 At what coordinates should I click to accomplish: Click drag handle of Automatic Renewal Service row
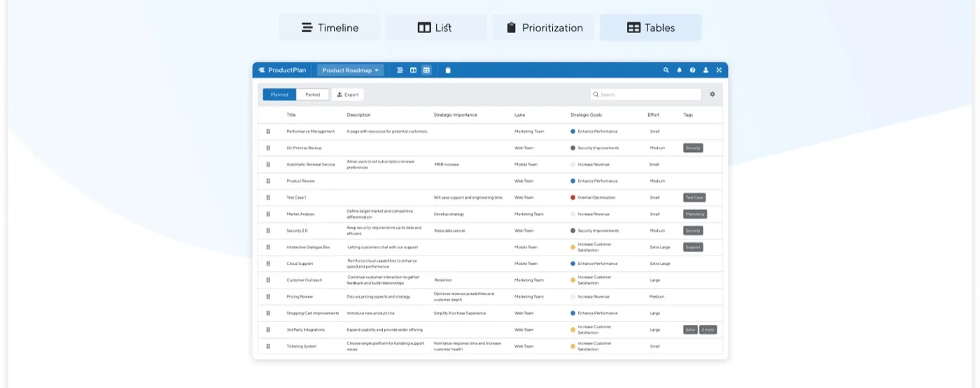click(268, 165)
